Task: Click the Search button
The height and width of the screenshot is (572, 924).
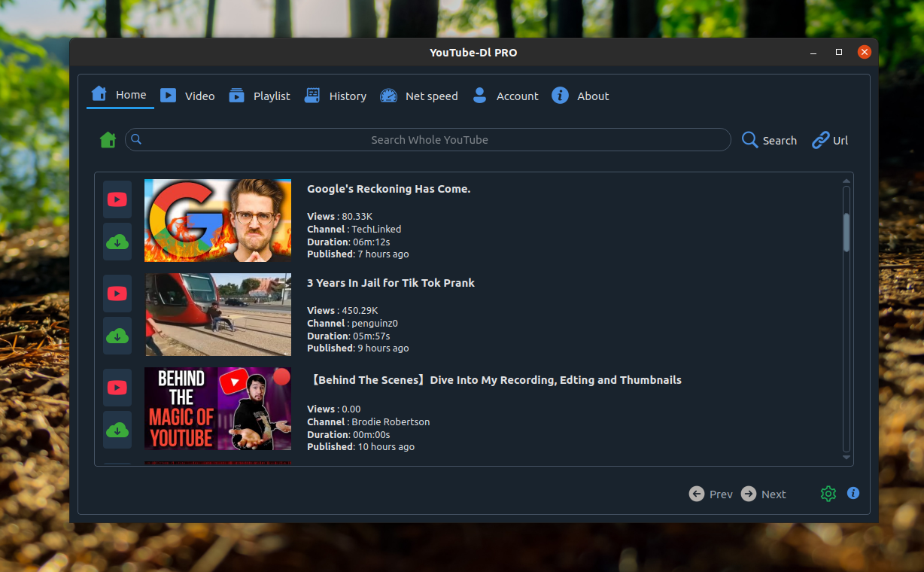Action: coord(769,140)
